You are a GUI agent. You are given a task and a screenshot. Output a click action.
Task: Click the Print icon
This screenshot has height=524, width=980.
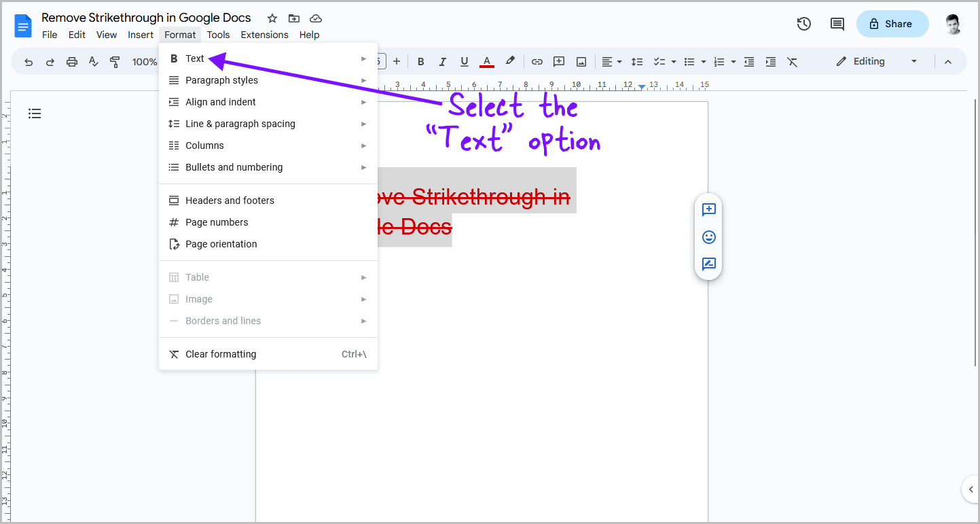coord(72,61)
